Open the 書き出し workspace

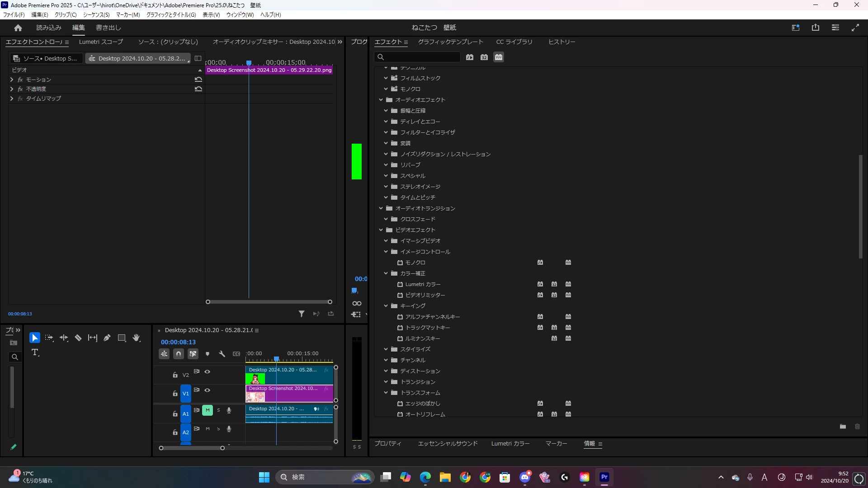tap(108, 28)
